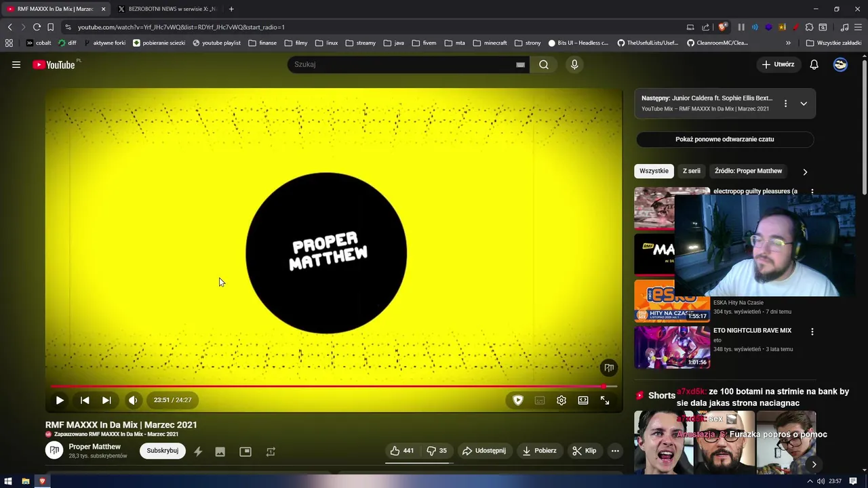
Task: Dislike the video with 35 dislikes
Action: (x=437, y=451)
